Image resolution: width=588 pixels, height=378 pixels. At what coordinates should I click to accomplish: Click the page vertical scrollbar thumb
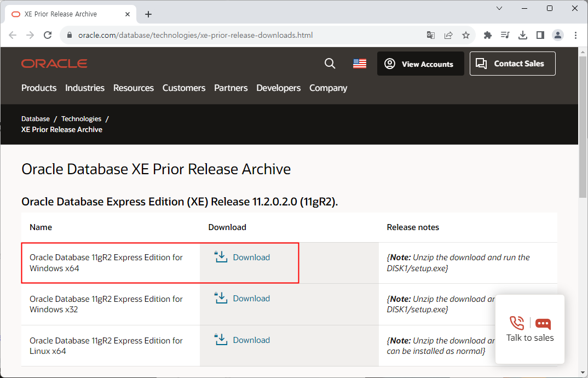[x=583, y=127]
